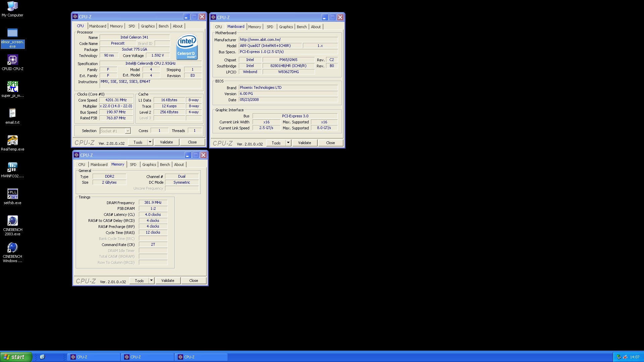The height and width of the screenshot is (362, 644).
Task: Open Tools dropdown arrow in Memory window
Action: 151,281
